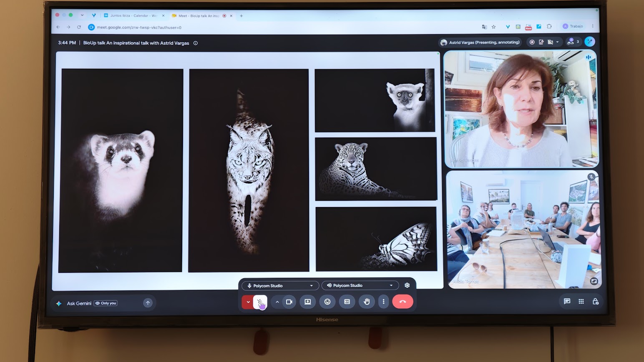
Task: Open the notes icon in the top bar
Action: (x=541, y=42)
